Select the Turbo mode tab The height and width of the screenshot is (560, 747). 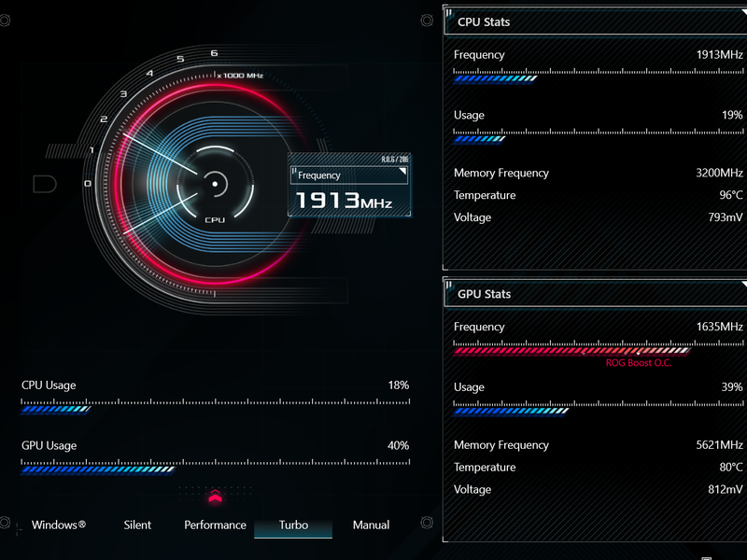(x=293, y=525)
